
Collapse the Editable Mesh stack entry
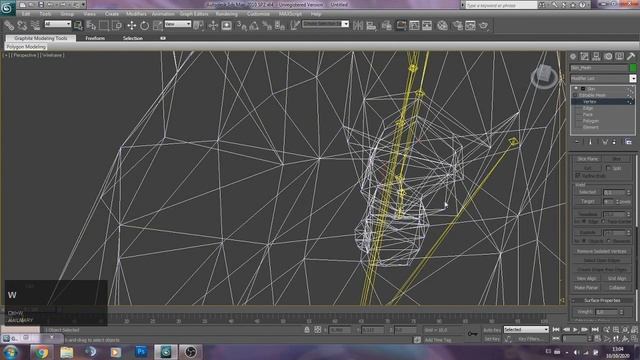pos(576,95)
